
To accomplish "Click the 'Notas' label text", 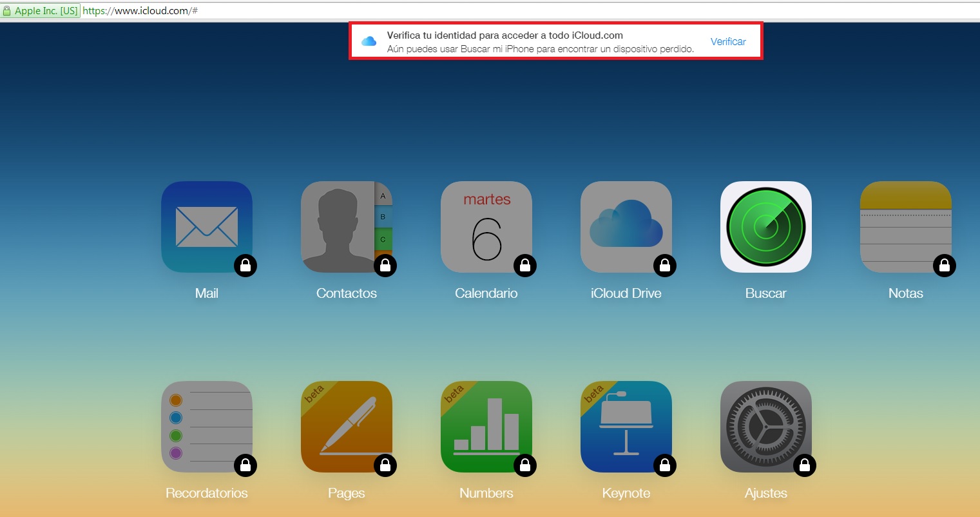I will pos(906,293).
